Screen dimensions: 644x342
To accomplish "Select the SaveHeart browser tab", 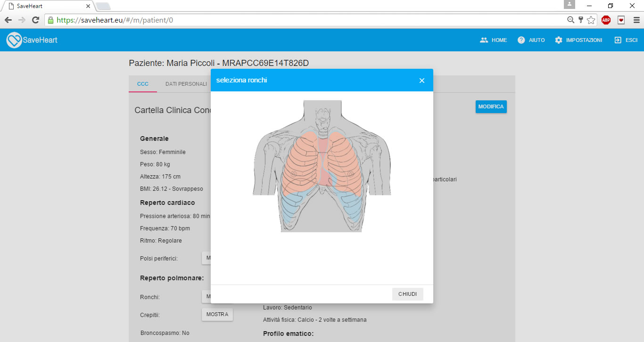I will (47, 6).
